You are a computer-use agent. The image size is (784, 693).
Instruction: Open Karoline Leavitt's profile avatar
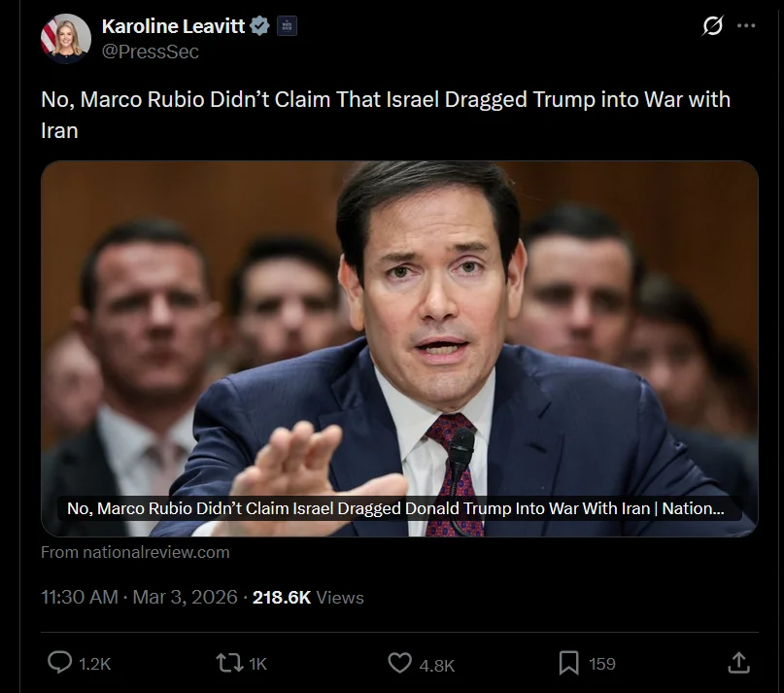[65, 39]
